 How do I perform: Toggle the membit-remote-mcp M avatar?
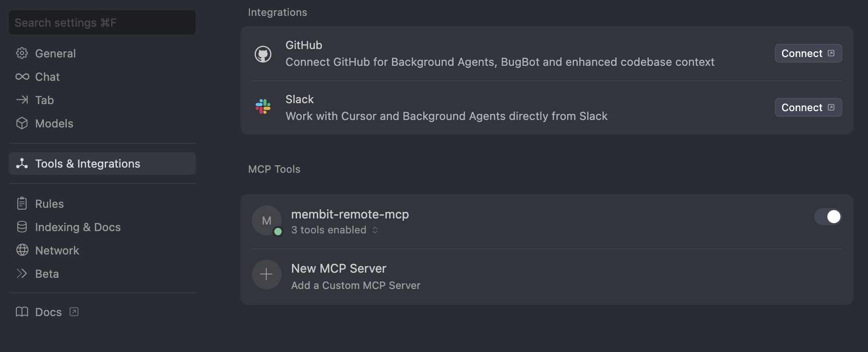[266, 220]
